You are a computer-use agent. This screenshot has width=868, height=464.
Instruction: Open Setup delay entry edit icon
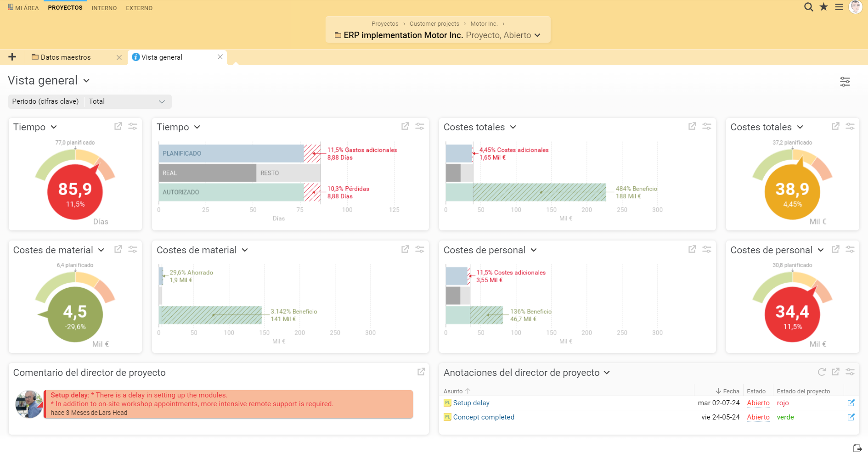[851, 403]
